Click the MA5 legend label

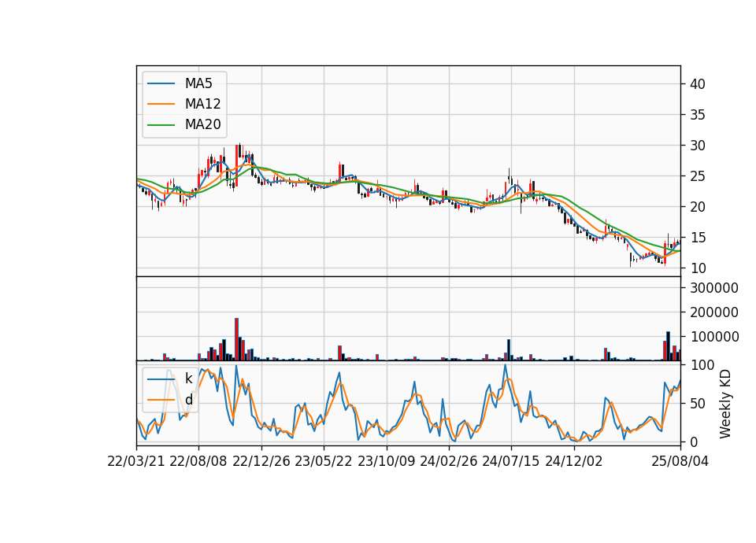tap(198, 83)
